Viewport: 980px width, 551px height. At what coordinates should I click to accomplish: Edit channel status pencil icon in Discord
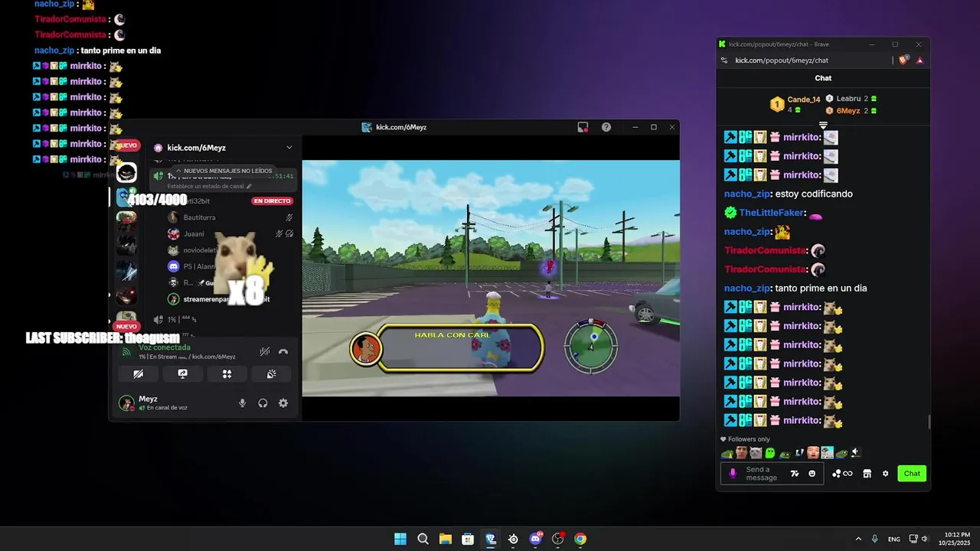[x=249, y=186]
